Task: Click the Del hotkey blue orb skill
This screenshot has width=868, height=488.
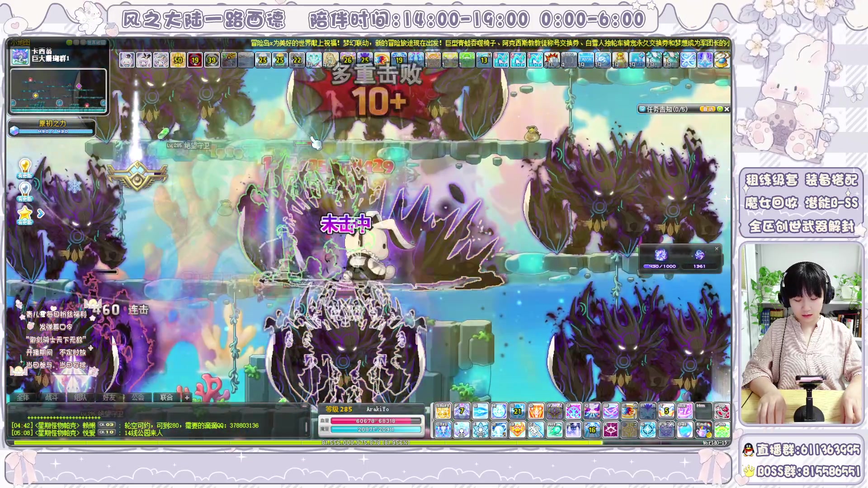Action: [x=684, y=430]
